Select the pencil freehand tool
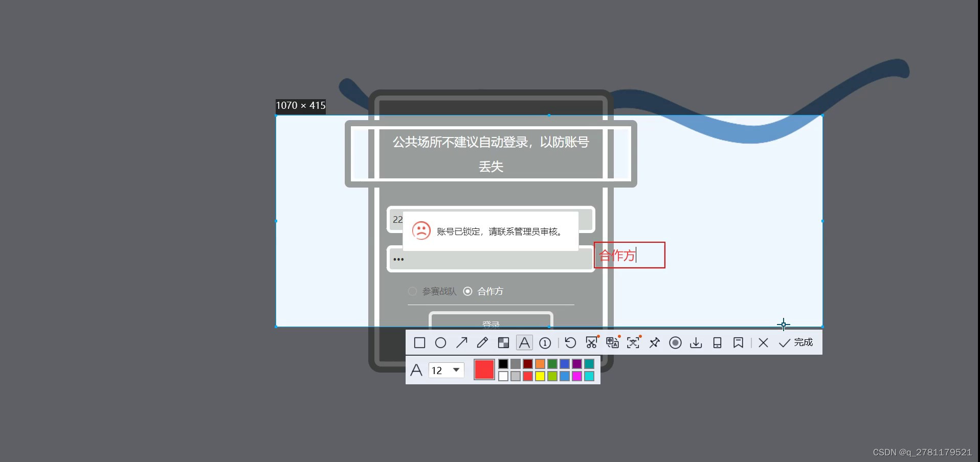 tap(482, 343)
